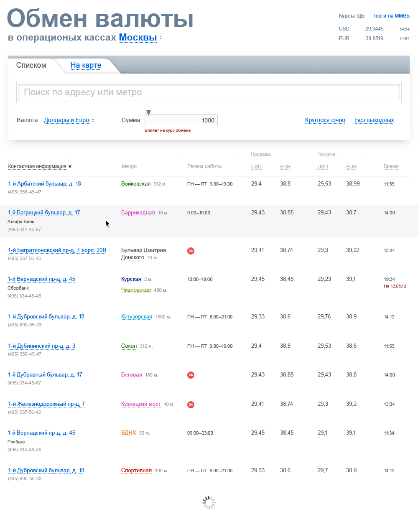Open the Баррикадная metro station link

coord(138,213)
